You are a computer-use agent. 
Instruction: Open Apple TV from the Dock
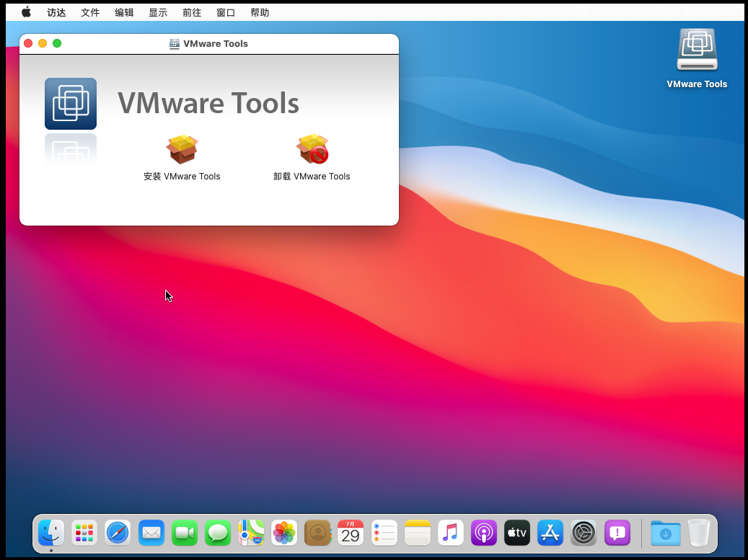pos(517,533)
